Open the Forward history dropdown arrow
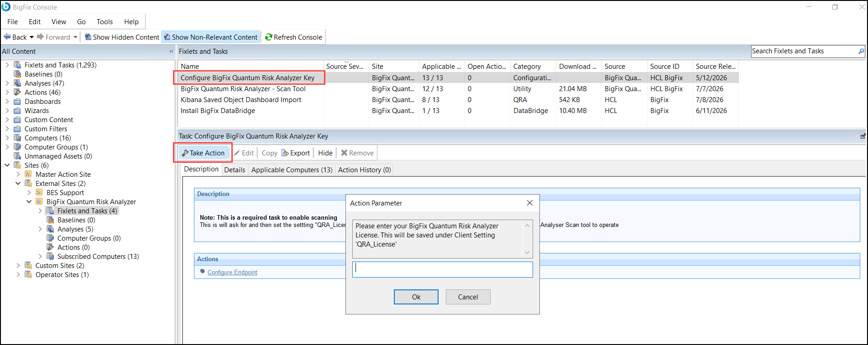This screenshot has height=345, width=868. pos(75,37)
